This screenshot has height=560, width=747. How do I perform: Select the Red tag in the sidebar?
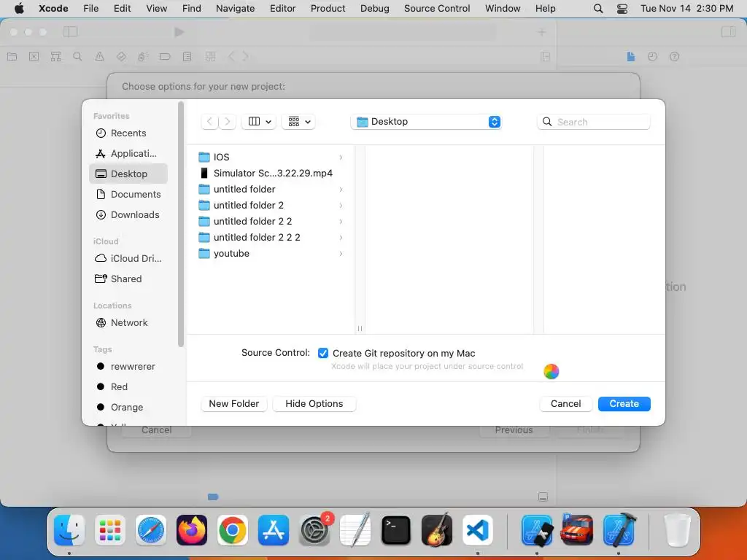pos(128,386)
